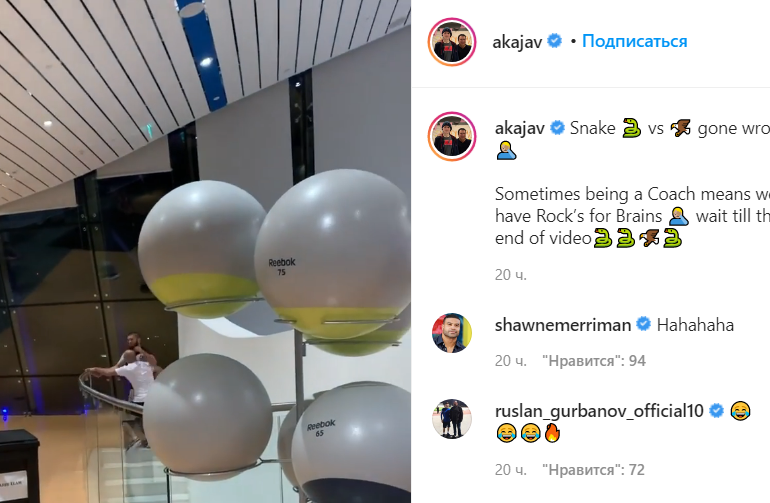This screenshot has height=503, width=770.
Task: Open ruslan_gurbanov_official10 username link
Action: (599, 411)
